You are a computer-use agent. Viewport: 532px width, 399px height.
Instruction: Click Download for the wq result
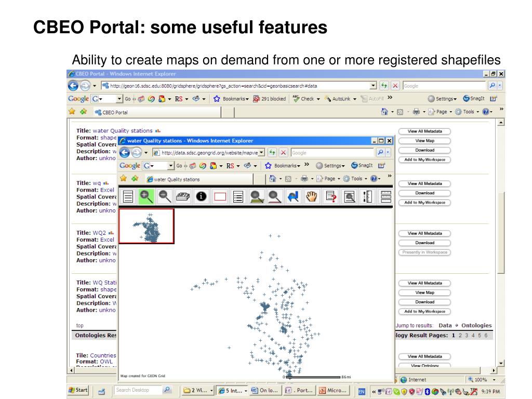(424, 193)
